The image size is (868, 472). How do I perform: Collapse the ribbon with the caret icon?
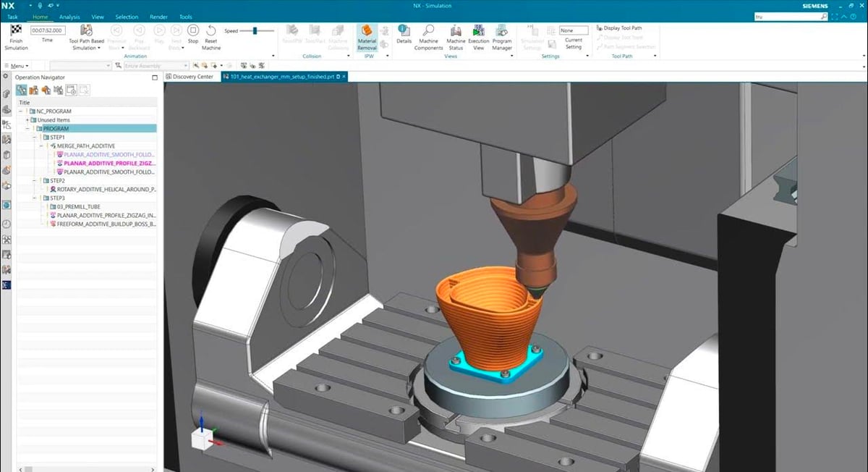[x=844, y=16]
